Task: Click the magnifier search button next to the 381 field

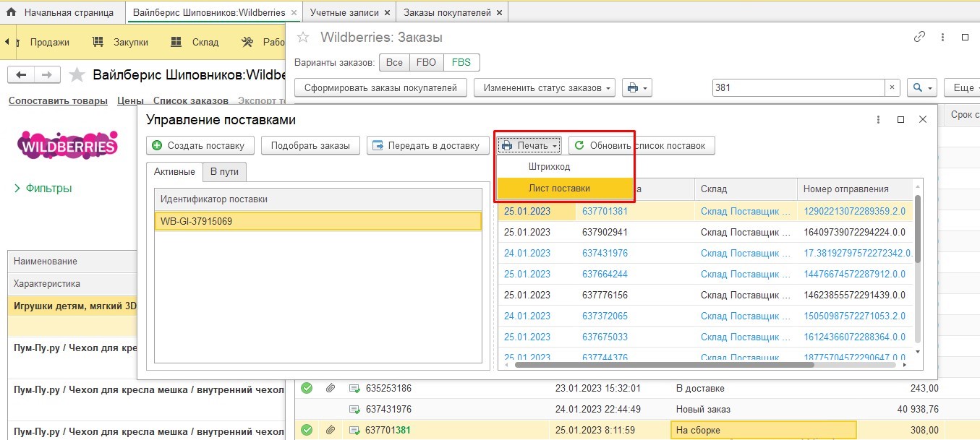Action: click(922, 87)
